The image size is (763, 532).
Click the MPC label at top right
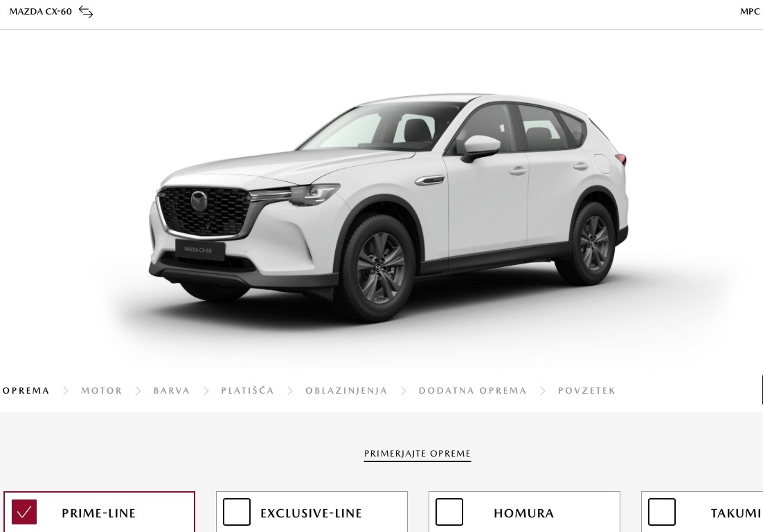tap(749, 12)
